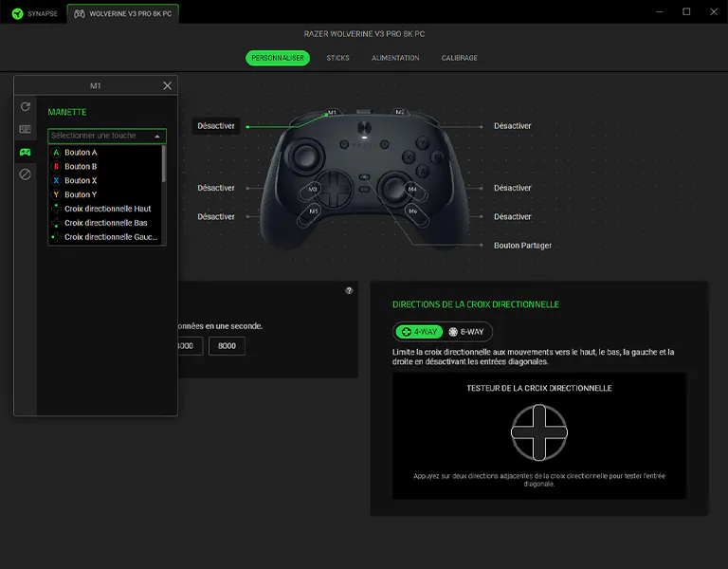The width and height of the screenshot is (728, 569).
Task: Open the Synapse home tab
Action: [x=36, y=13]
